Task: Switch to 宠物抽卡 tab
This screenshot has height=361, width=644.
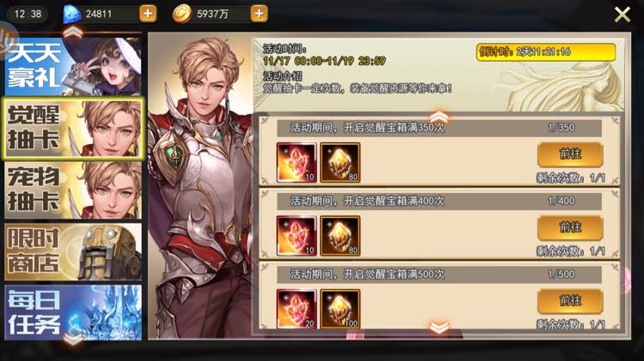Action: (x=73, y=190)
